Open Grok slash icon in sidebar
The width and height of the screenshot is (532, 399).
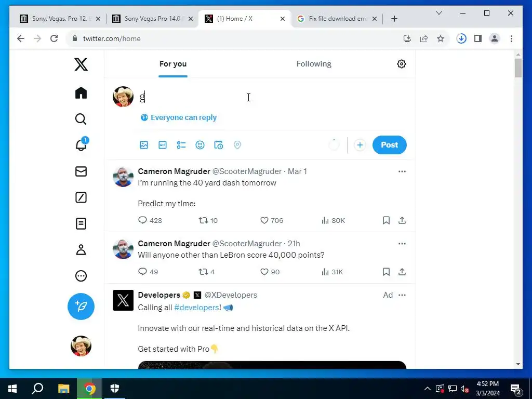[x=81, y=197]
